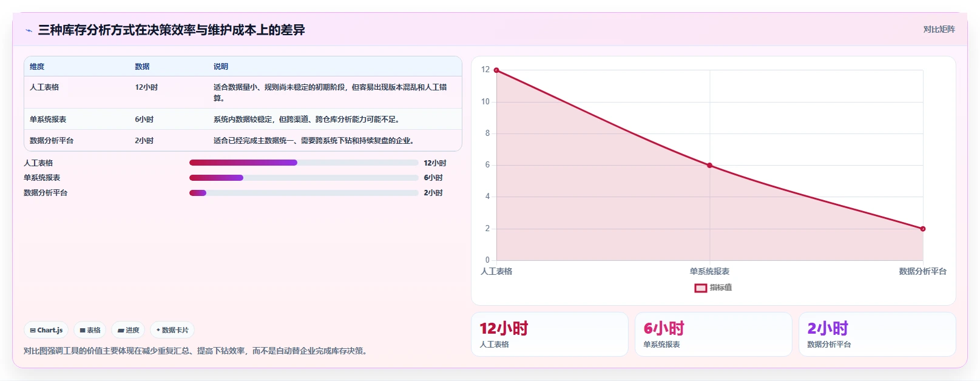This screenshot has width=980, height=381.
Task: Click description starting 适合已经完成主数据统一
Action: tap(314, 141)
